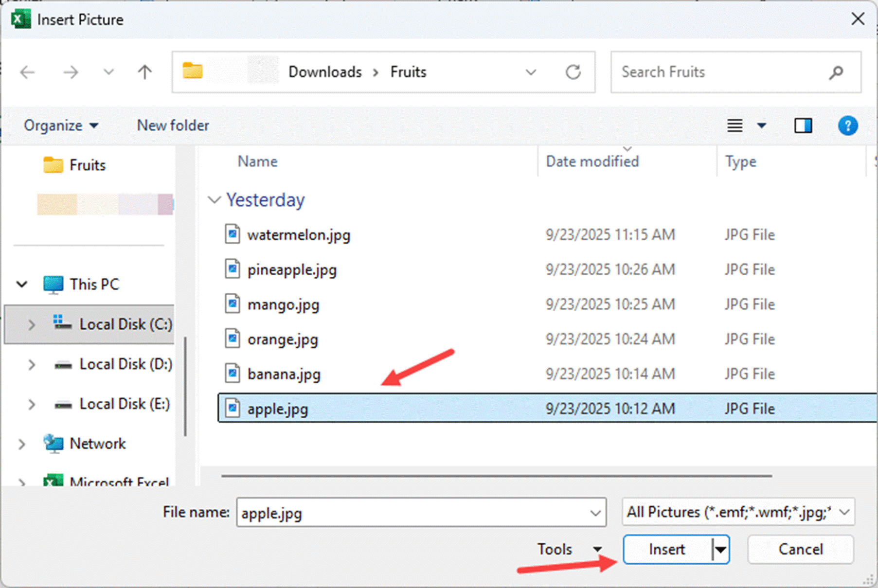Sort files by Date modified column
Viewport: 878px width, 588px height.
pyautogui.click(x=592, y=161)
